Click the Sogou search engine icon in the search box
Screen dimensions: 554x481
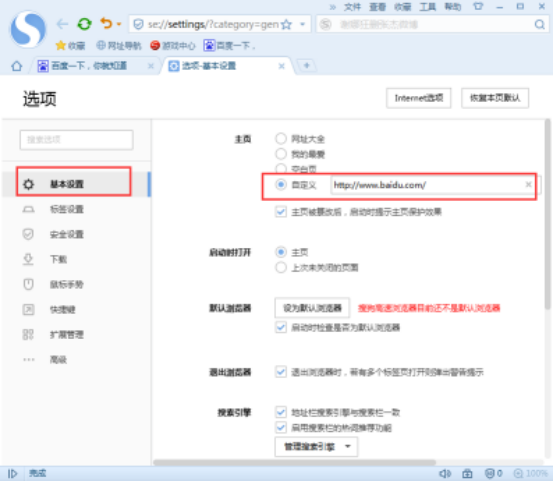325,24
